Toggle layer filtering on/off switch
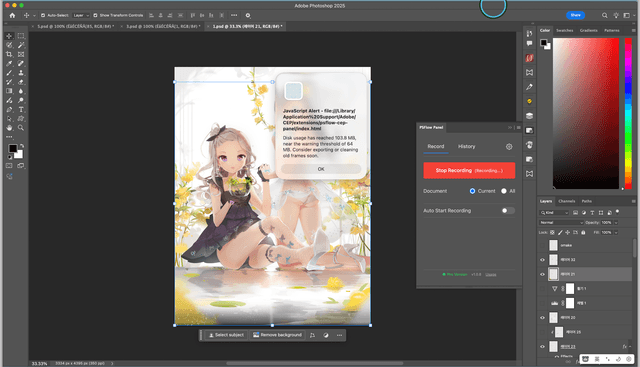The image size is (640, 367). pyautogui.click(x=618, y=212)
